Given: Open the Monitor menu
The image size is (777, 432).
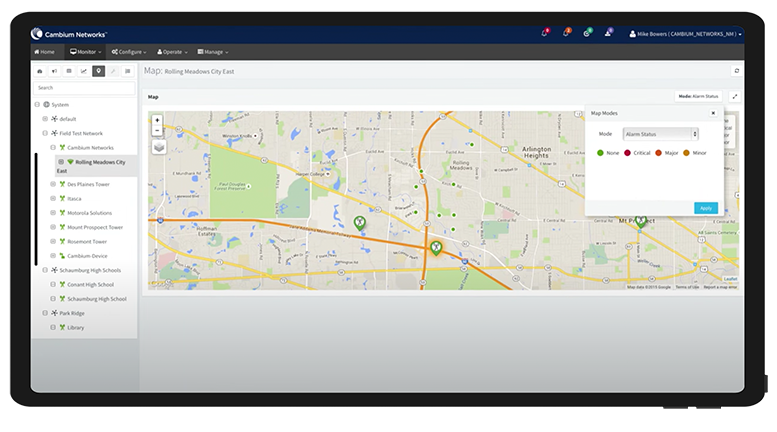Looking at the screenshot, I should [85, 52].
